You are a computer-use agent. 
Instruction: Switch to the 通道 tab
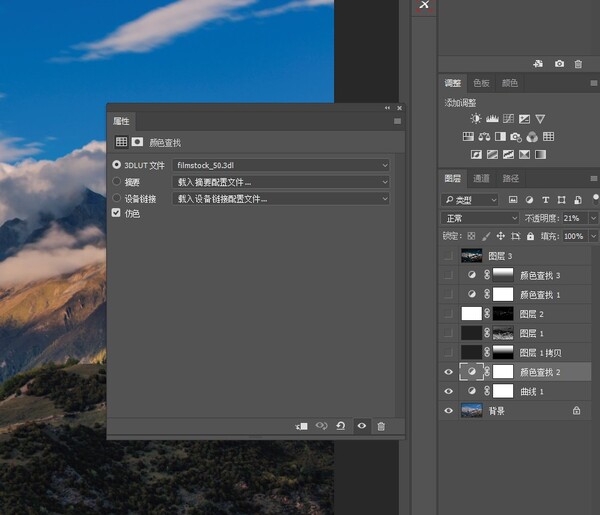coord(481,178)
